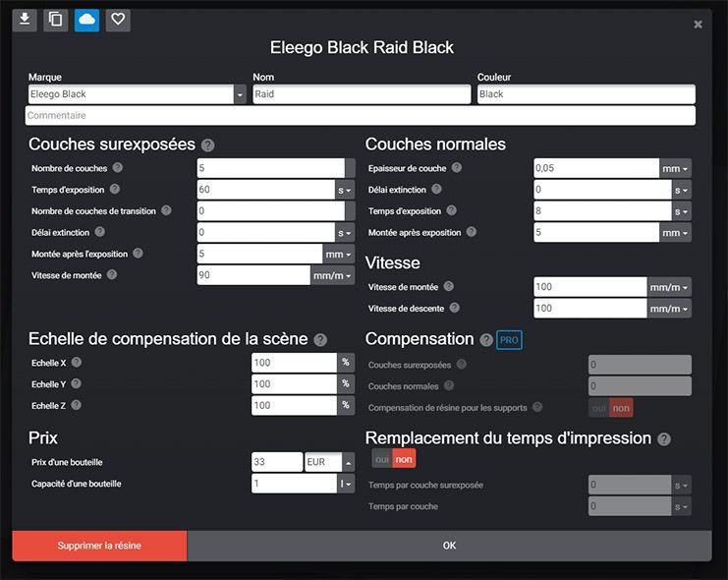Open seconds unit dropdown for surexposées Temps d'exposition
The height and width of the screenshot is (580, 728).
(345, 190)
